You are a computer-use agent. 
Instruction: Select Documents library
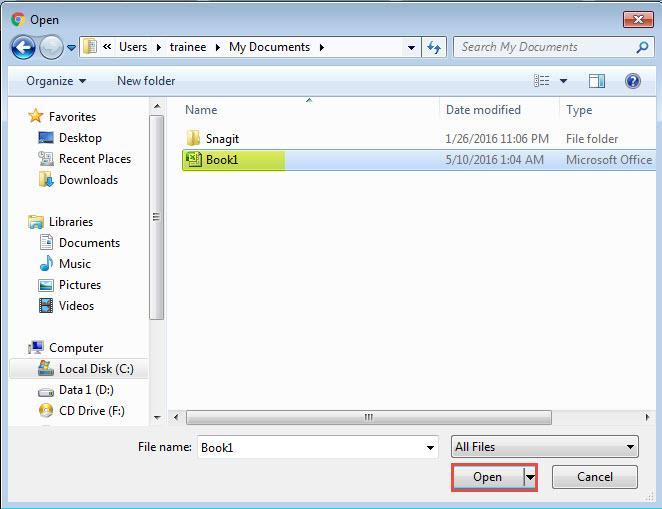89,243
